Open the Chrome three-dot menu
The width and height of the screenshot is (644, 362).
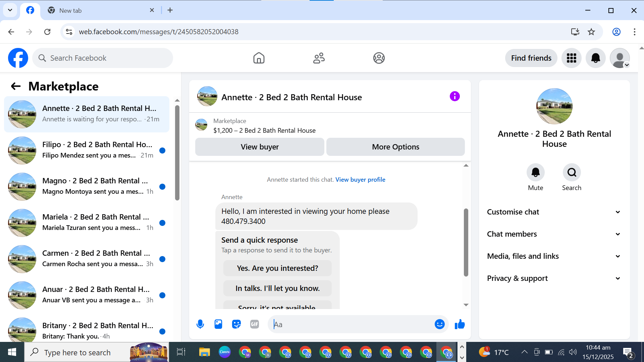coord(634,32)
